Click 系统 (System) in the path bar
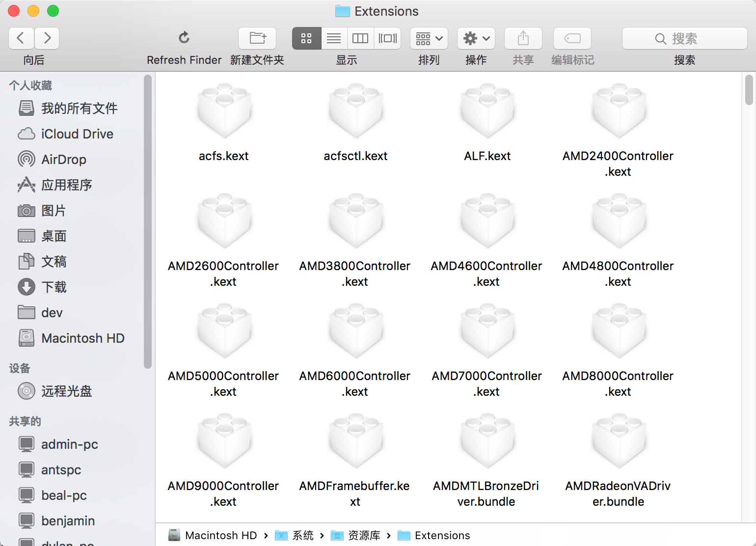Viewport: 756px width, 546px height. 294,535
